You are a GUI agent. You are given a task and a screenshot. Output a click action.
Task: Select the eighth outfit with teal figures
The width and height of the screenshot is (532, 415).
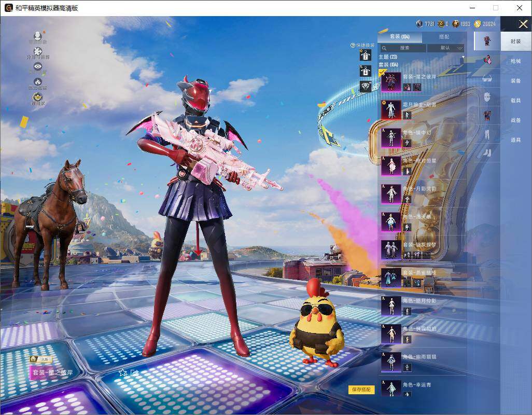pos(391,278)
